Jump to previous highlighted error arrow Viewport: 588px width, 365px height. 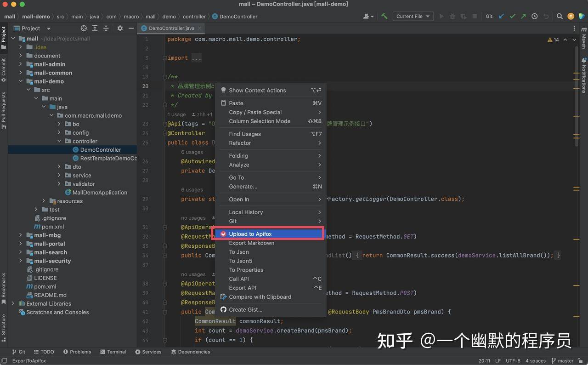[x=565, y=40]
